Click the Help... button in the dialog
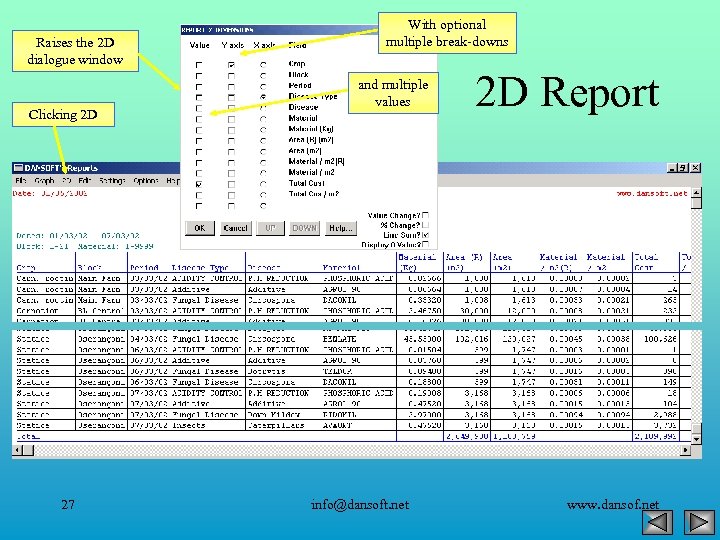720x540 pixels. pyautogui.click(x=341, y=228)
